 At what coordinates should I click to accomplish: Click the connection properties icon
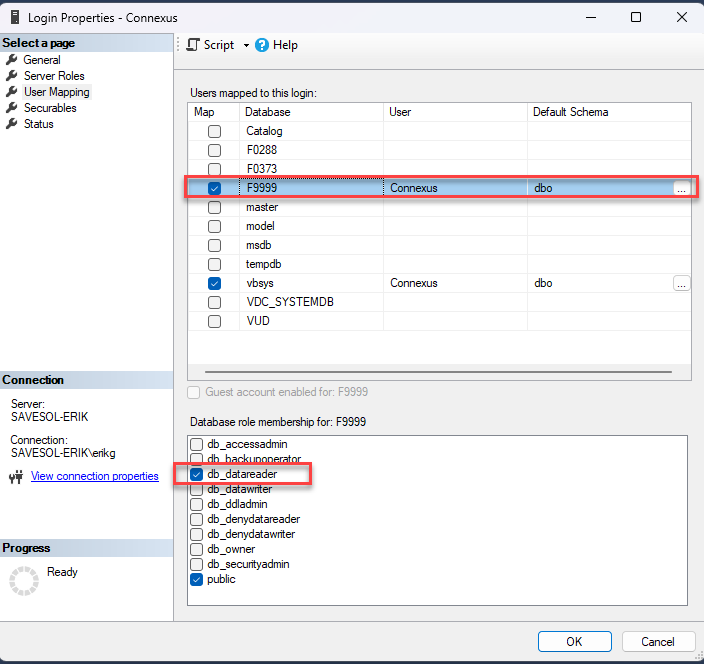[x=15, y=477]
